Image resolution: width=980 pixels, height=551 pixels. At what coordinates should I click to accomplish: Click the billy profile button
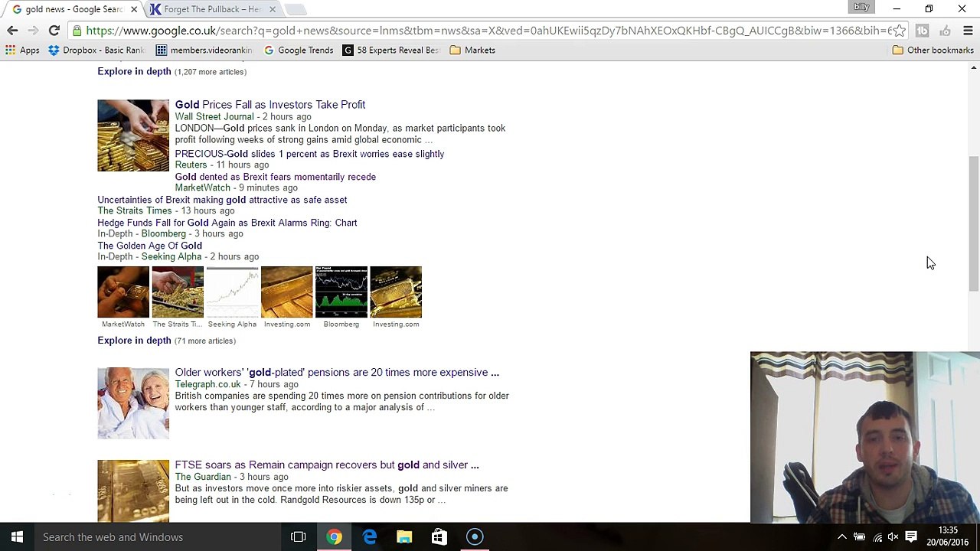[862, 7]
